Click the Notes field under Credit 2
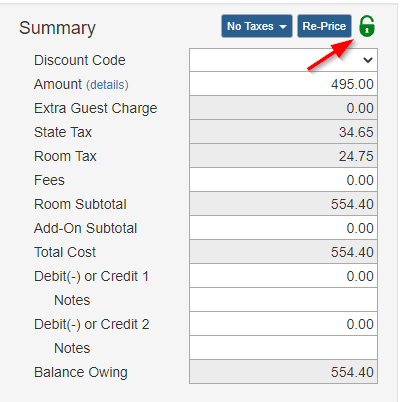This screenshot has height=402, width=402. (x=283, y=348)
